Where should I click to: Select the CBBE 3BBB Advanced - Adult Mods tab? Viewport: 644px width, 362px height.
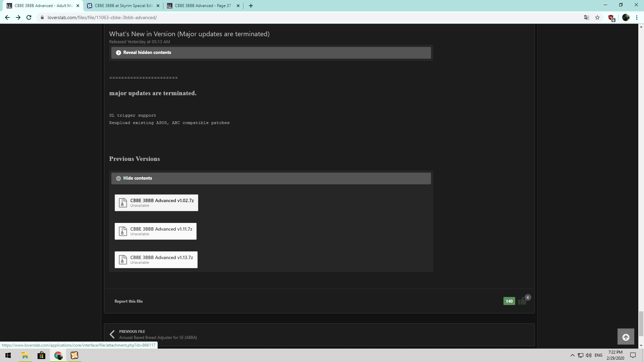point(43,6)
